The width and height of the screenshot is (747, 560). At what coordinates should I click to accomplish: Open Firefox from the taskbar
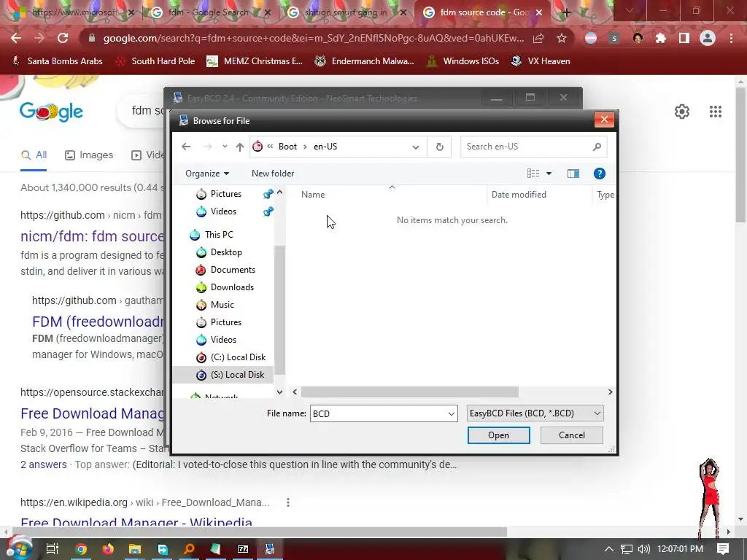(108, 549)
